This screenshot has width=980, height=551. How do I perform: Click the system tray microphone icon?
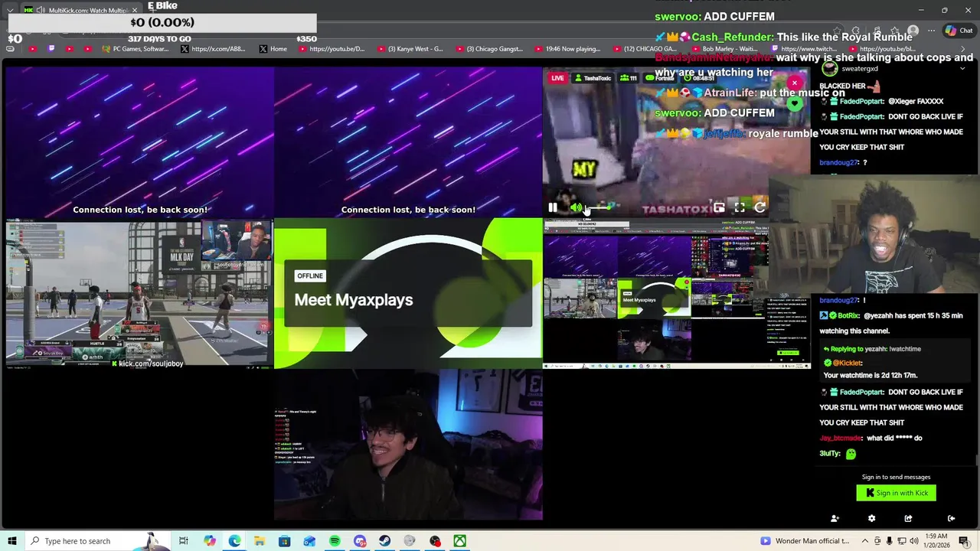(x=889, y=541)
